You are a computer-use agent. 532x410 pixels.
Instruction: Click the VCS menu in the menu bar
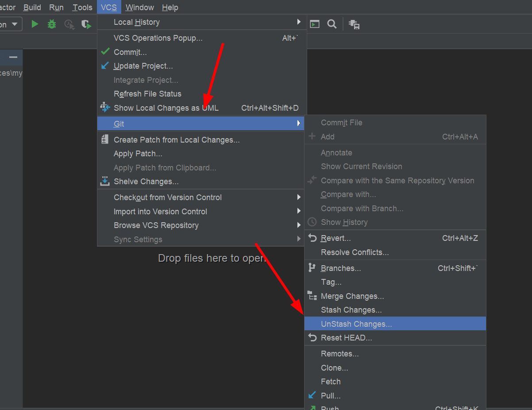109,8
